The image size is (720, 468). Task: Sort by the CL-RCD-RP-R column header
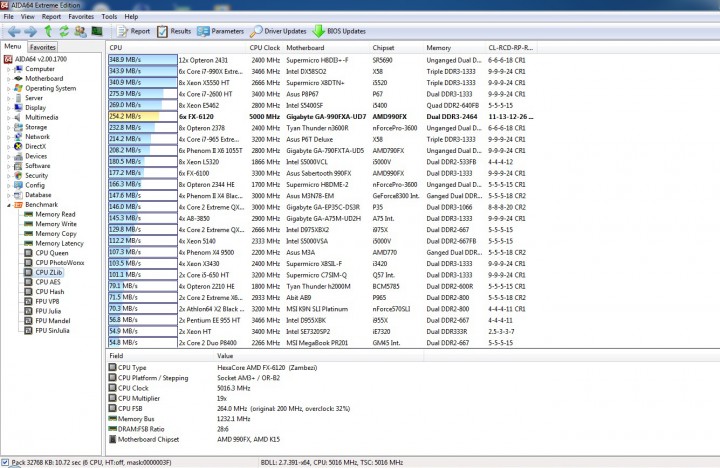coord(511,47)
